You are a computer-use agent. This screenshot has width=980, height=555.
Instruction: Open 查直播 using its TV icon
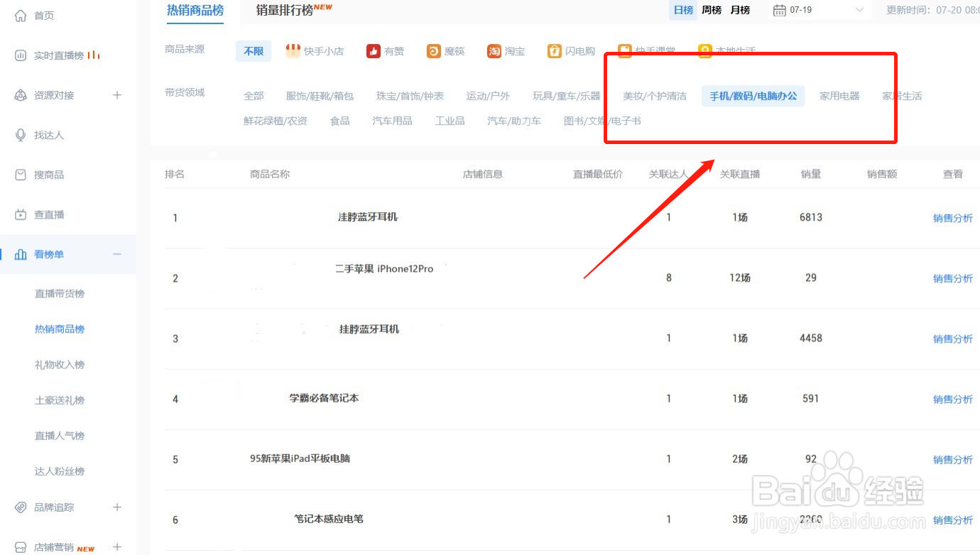[x=20, y=214]
